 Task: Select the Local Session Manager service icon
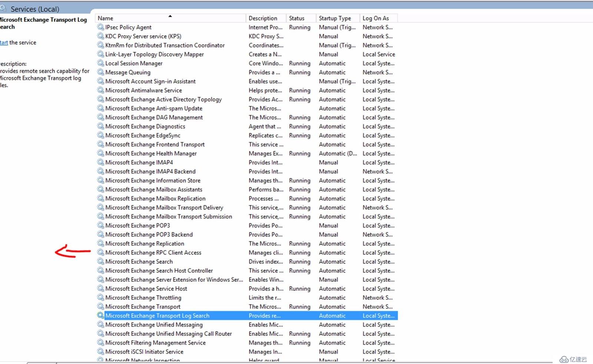(100, 63)
